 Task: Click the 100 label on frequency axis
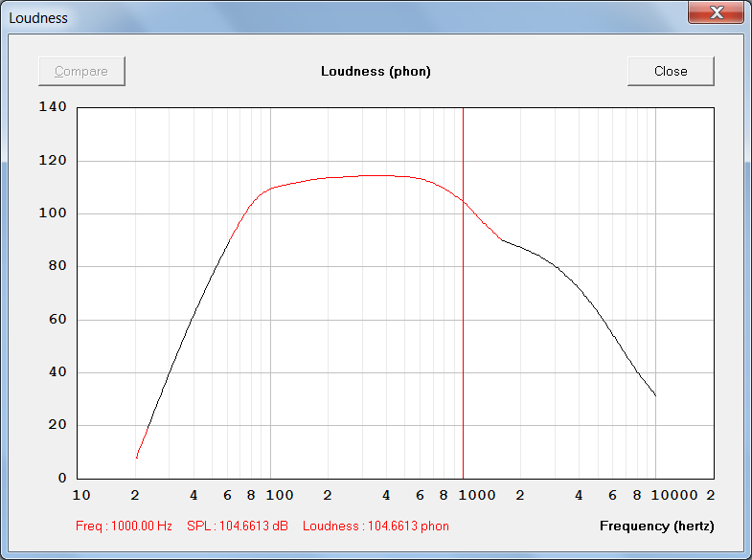click(x=280, y=495)
